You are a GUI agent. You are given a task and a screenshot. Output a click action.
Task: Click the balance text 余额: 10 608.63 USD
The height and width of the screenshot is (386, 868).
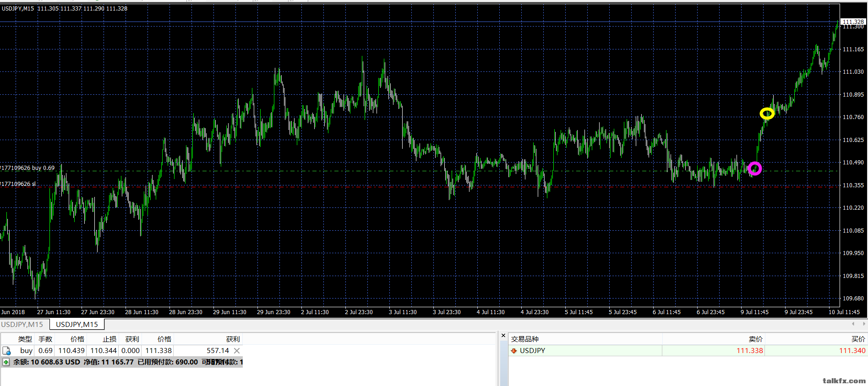pos(46,362)
